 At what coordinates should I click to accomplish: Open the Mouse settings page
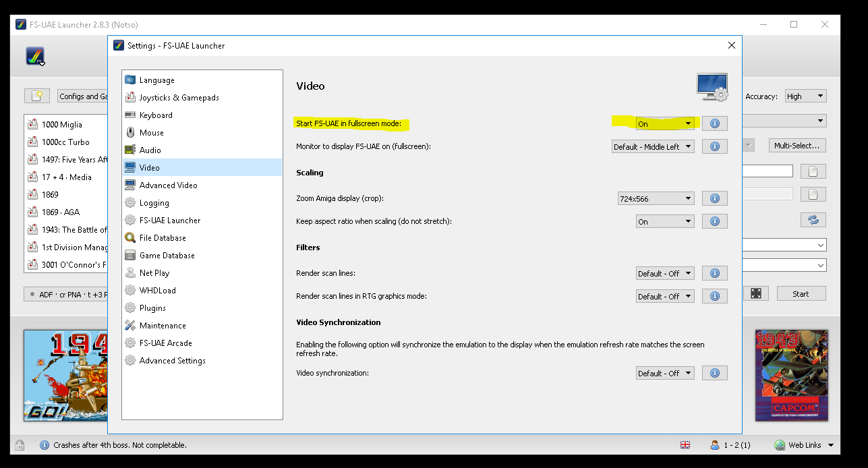click(202, 133)
